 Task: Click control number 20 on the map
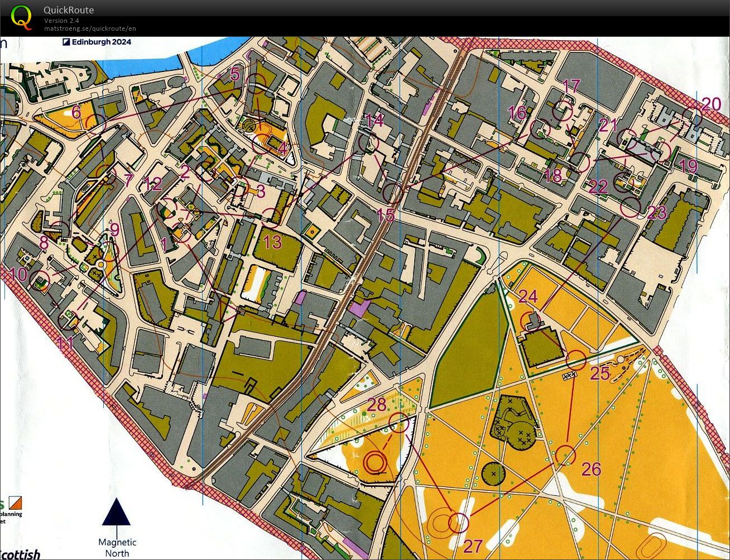711,104
